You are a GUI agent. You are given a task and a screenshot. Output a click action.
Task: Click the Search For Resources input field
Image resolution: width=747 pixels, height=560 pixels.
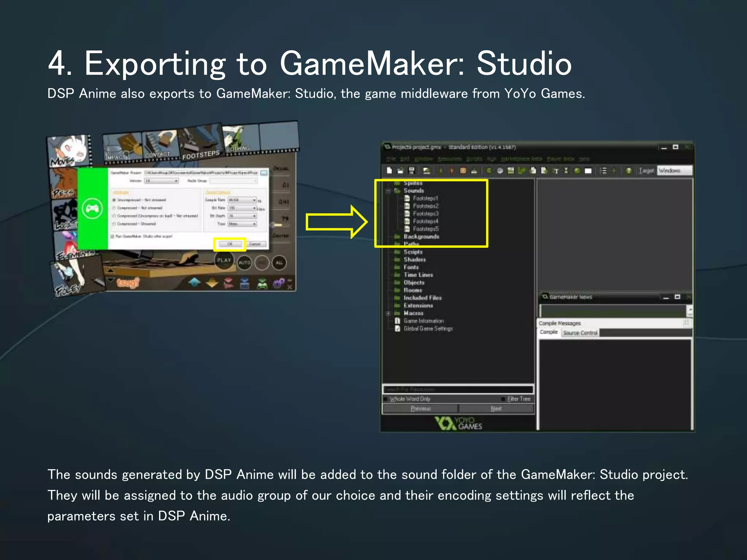458,389
